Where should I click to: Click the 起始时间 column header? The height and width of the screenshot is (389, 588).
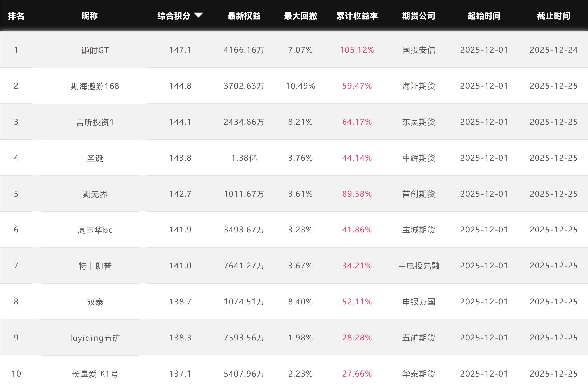(x=484, y=16)
